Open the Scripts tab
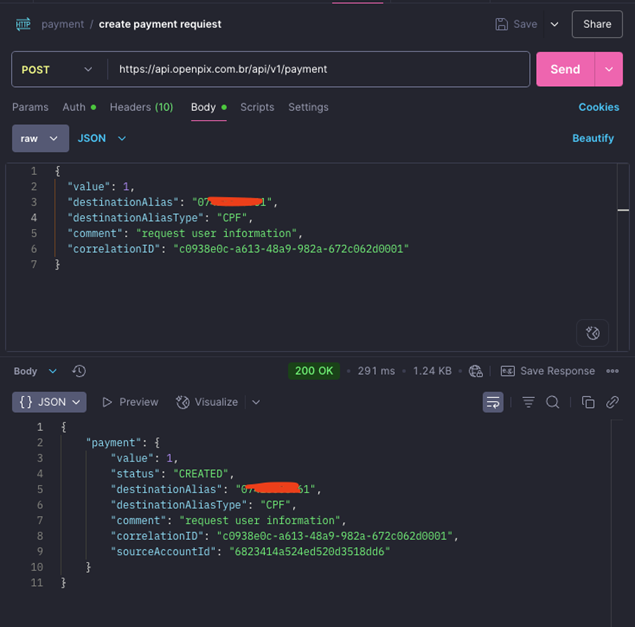 click(257, 107)
